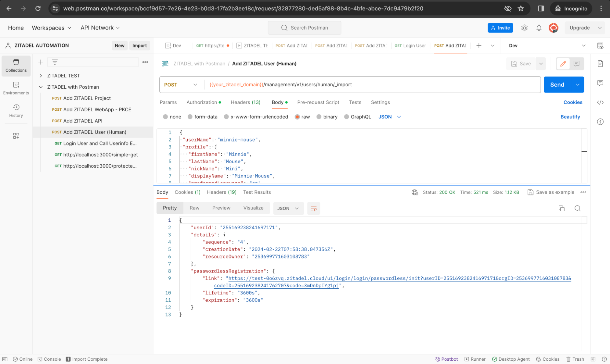Select the binary body radio option

click(x=319, y=117)
